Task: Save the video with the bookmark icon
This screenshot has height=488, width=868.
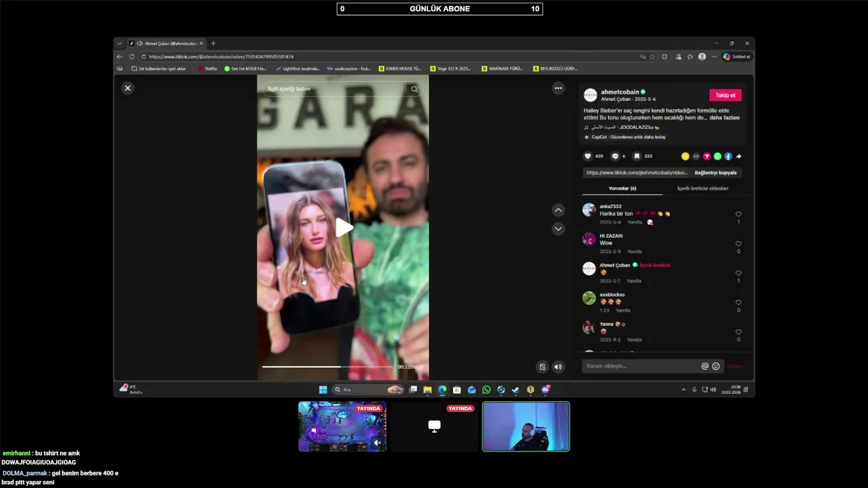Action: pyautogui.click(x=637, y=156)
